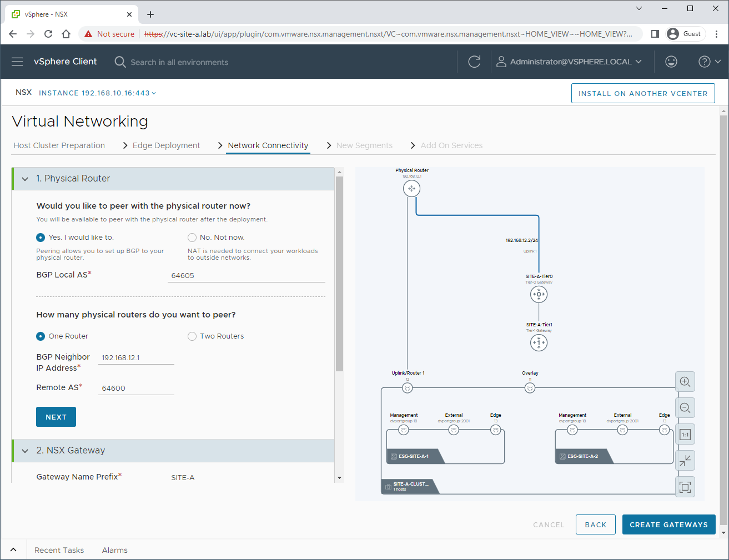Image resolution: width=729 pixels, height=560 pixels.
Task: Click the form panel scrollbar thumb
Action: [x=340, y=274]
